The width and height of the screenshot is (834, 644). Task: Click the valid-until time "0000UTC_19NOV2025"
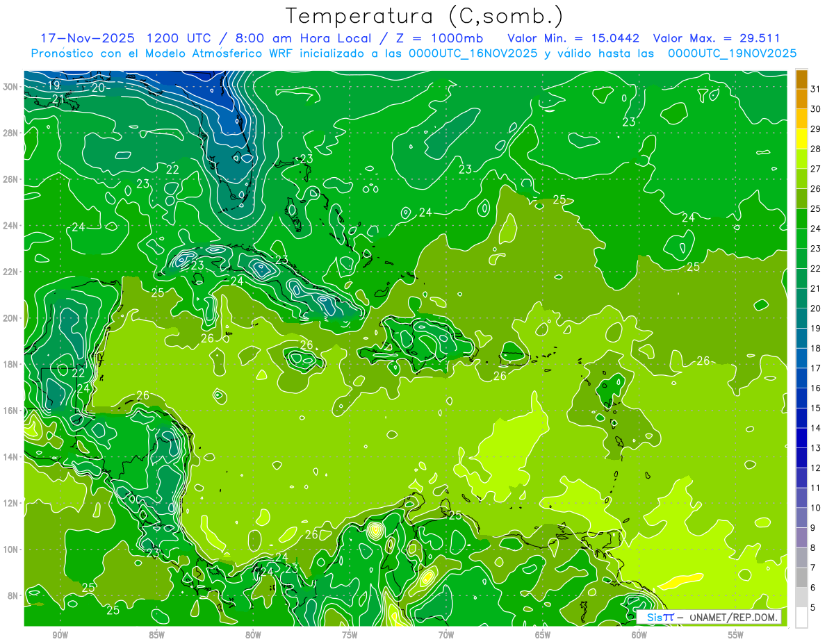732,53
